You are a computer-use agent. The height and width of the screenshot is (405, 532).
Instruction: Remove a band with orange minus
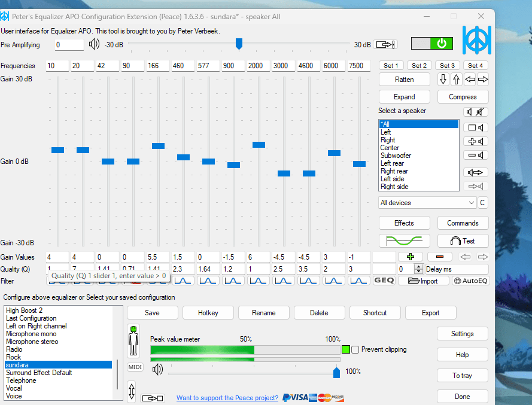click(440, 257)
